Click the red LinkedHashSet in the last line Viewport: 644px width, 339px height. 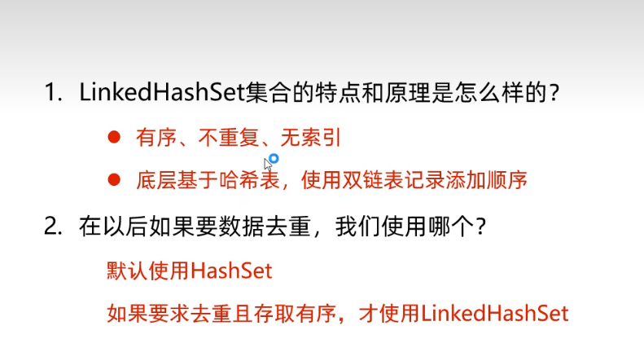(495, 314)
